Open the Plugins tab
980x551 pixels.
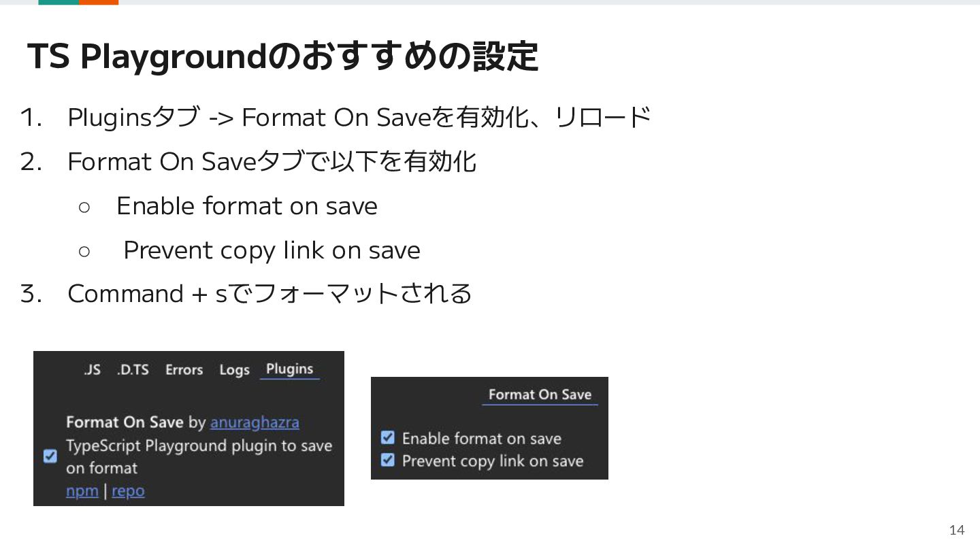(289, 369)
